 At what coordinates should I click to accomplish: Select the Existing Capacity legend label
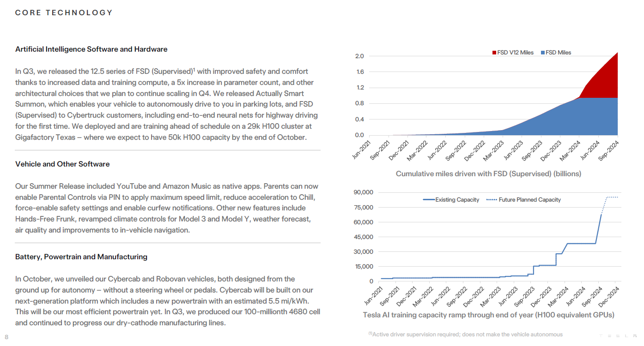pos(457,200)
